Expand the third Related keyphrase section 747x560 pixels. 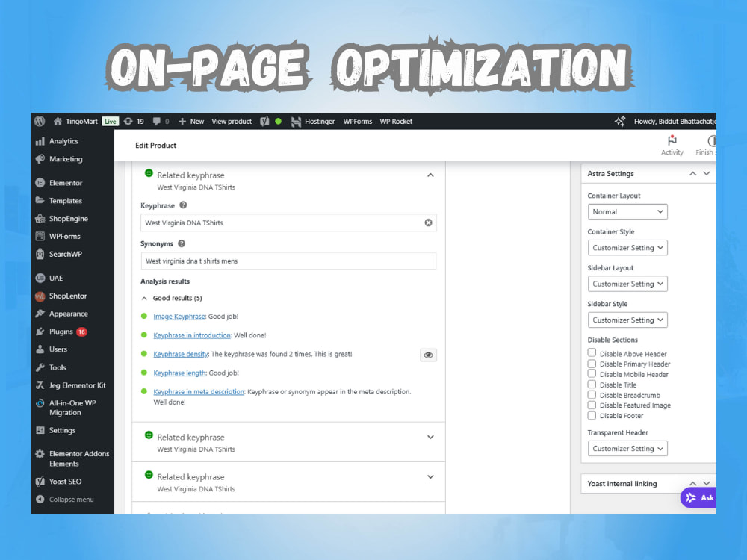[x=431, y=476]
